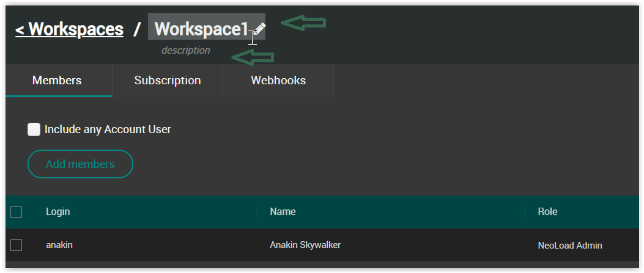This screenshot has height=273, width=644.
Task: Tick the select-all checkbox in table header
Action: click(17, 212)
